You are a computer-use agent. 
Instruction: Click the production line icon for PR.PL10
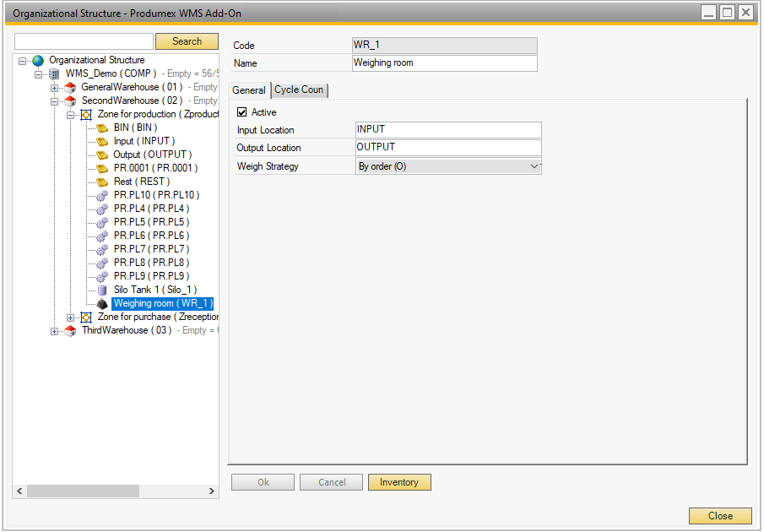coord(102,196)
